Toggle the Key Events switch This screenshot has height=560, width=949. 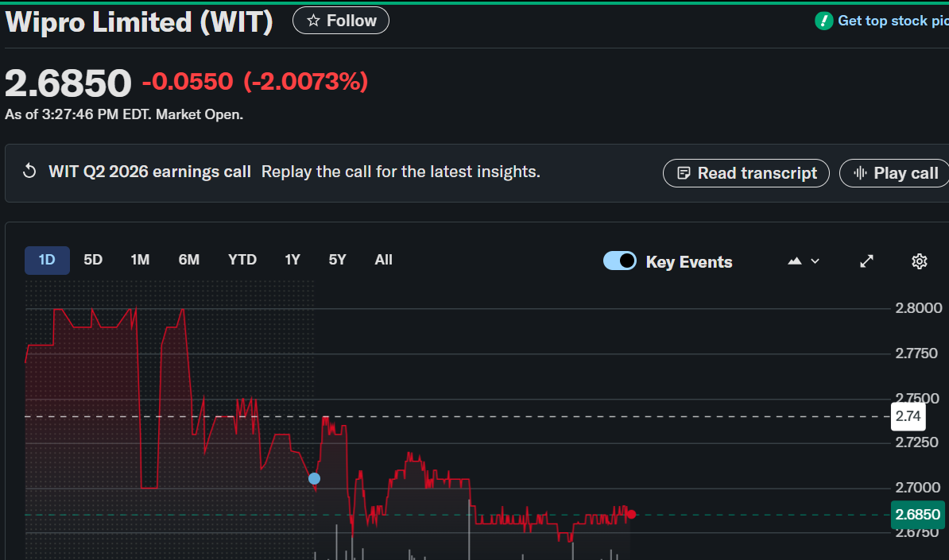(620, 261)
